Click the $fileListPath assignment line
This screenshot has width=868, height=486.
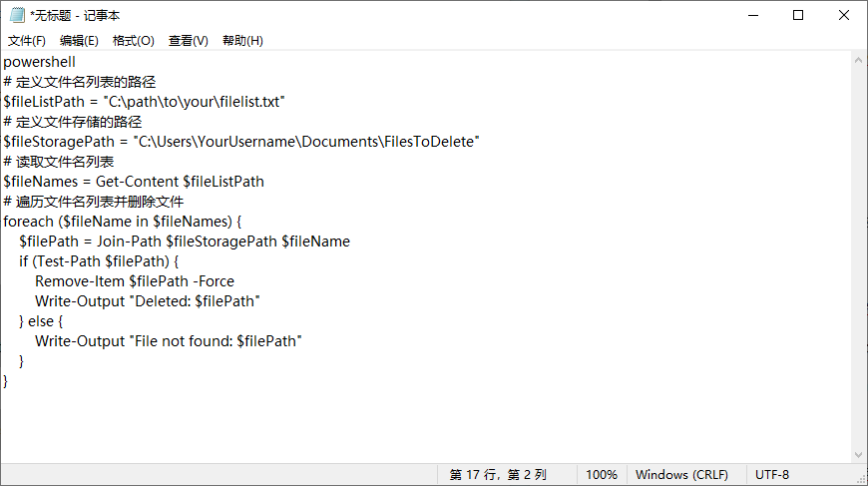click(144, 102)
